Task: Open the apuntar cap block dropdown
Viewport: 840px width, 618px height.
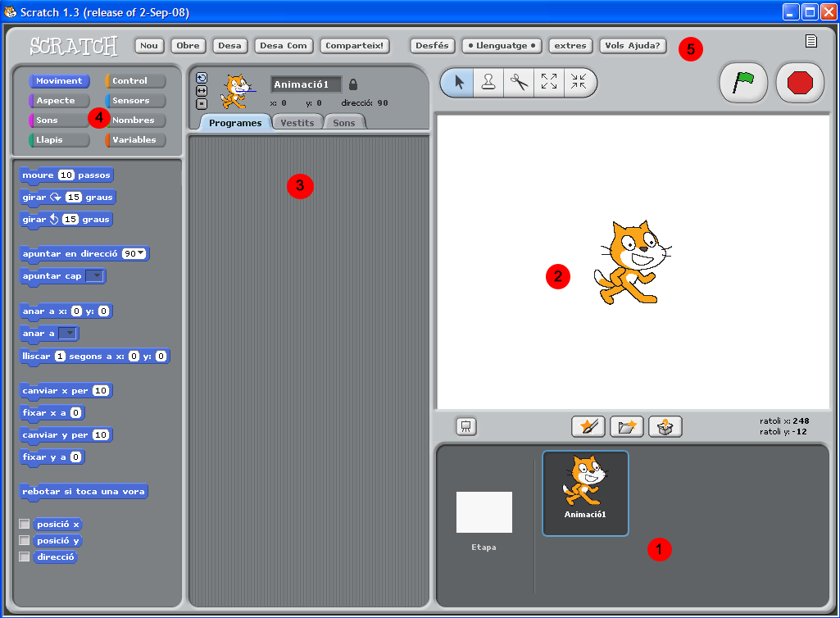Action: point(95,275)
